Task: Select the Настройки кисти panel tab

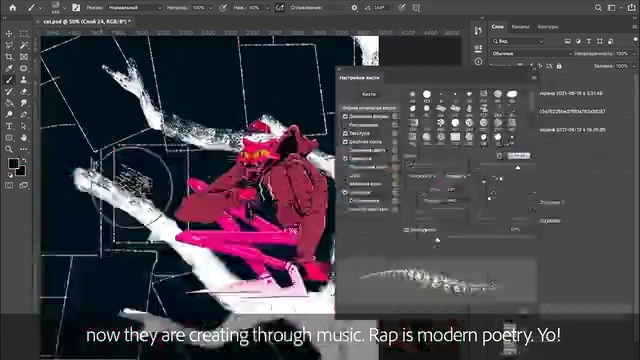Action: click(x=359, y=78)
